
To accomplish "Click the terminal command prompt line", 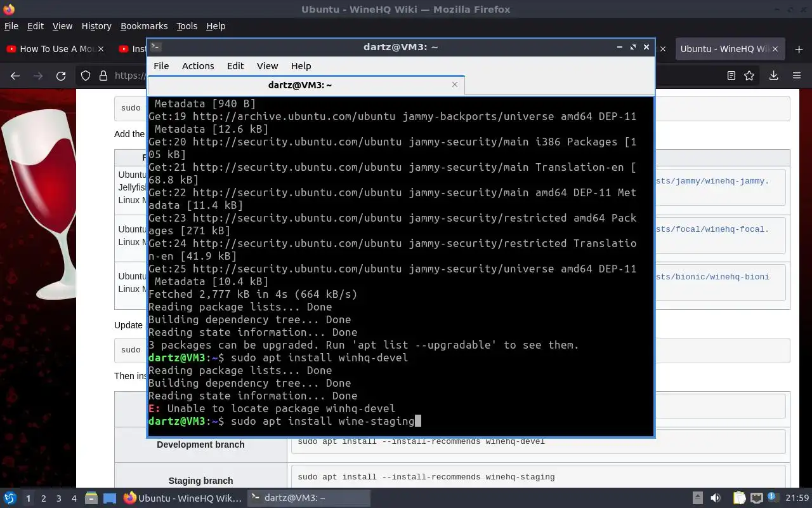I will (284, 421).
